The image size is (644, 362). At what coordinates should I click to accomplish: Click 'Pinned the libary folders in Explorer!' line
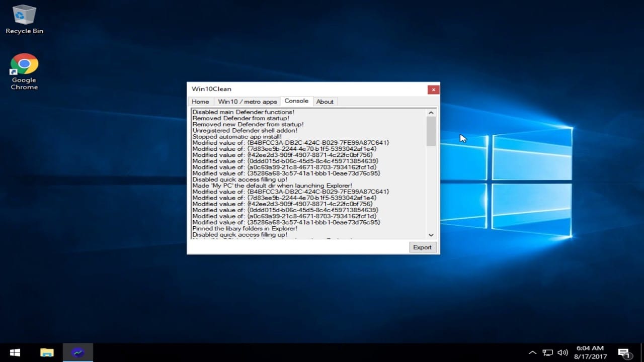pos(245,228)
